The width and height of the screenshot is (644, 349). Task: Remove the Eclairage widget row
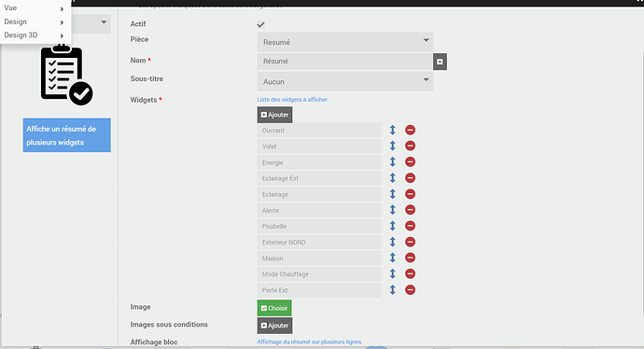point(410,194)
